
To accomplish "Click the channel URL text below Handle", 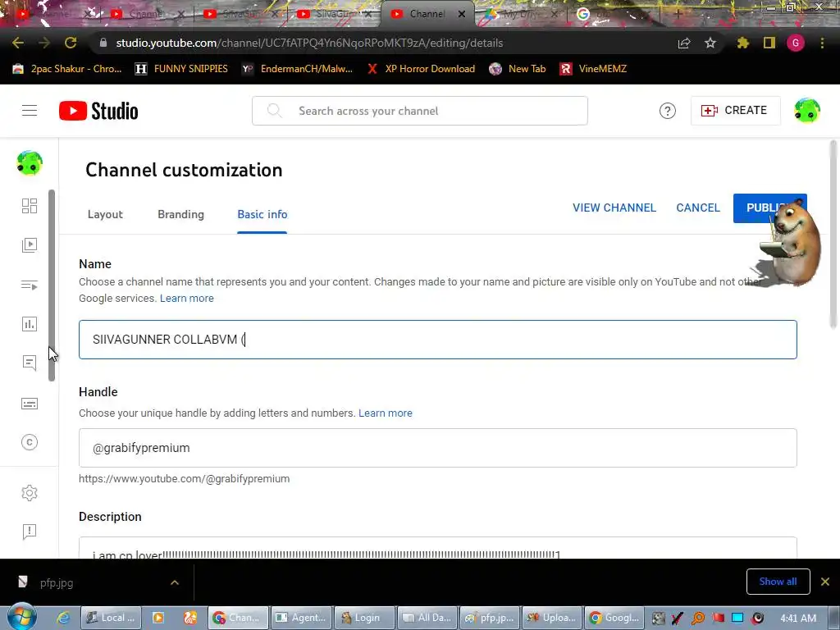I will pyautogui.click(x=185, y=479).
